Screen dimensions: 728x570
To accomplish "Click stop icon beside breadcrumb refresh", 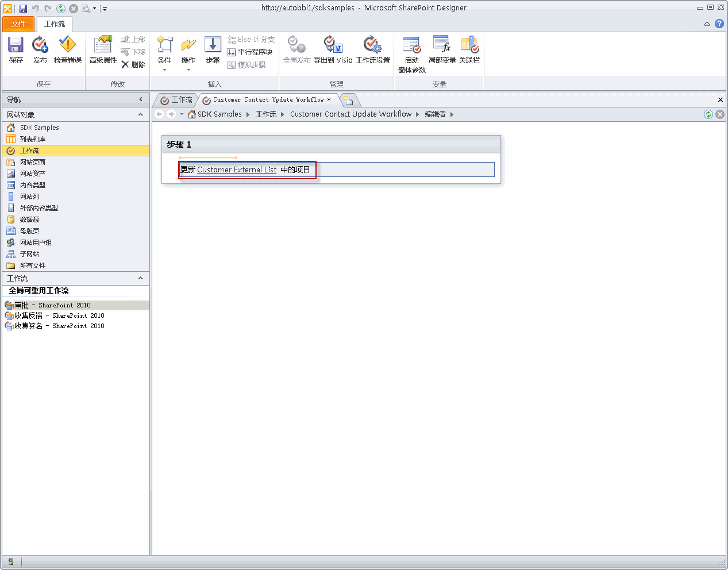I will pos(720,114).
